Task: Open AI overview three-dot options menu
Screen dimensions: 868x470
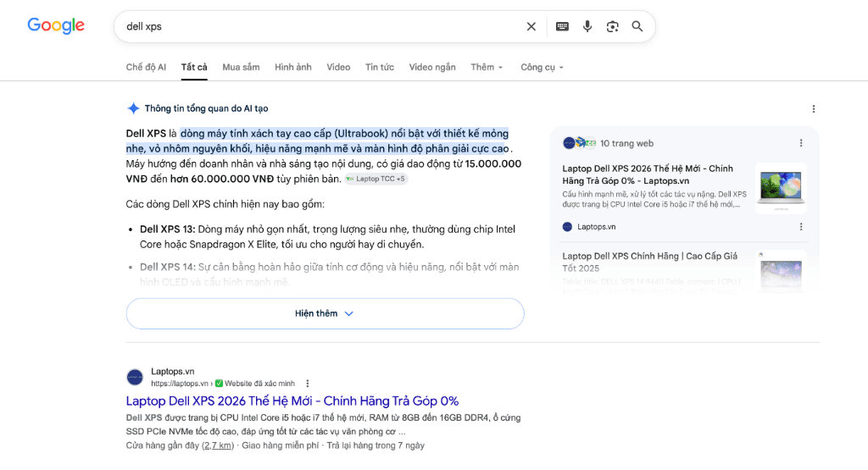Action: pyautogui.click(x=813, y=109)
